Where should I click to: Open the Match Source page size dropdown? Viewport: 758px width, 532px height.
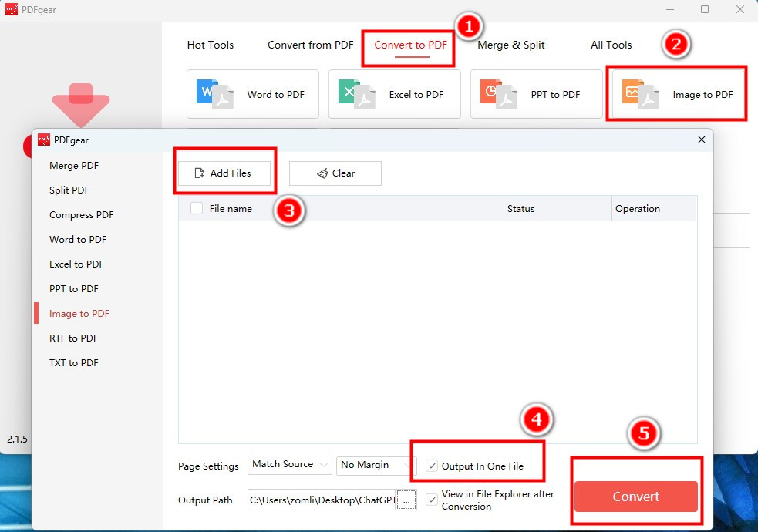tap(289, 465)
